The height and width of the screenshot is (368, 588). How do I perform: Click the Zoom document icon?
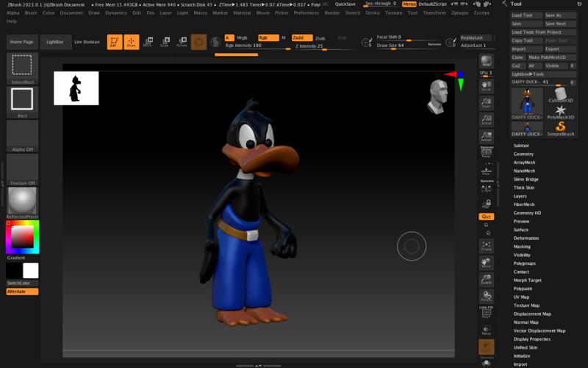point(487,103)
